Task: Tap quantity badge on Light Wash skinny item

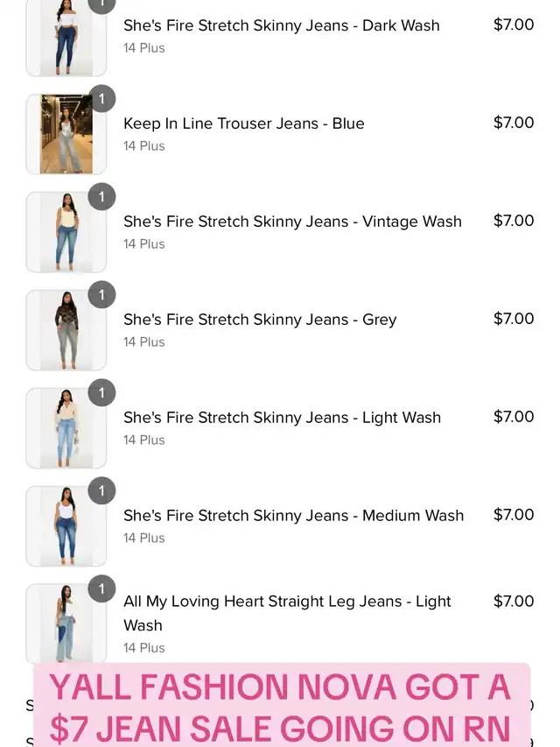Action: [x=101, y=393]
